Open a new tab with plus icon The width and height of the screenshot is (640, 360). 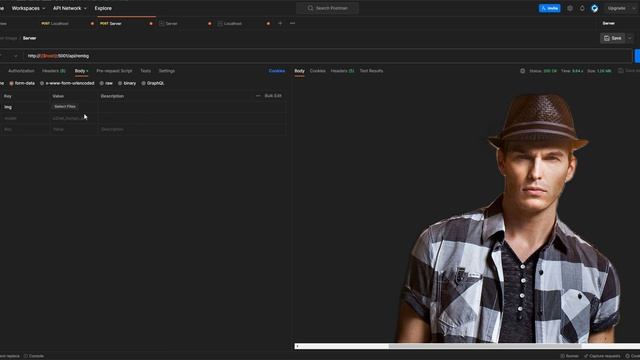pyautogui.click(x=280, y=23)
